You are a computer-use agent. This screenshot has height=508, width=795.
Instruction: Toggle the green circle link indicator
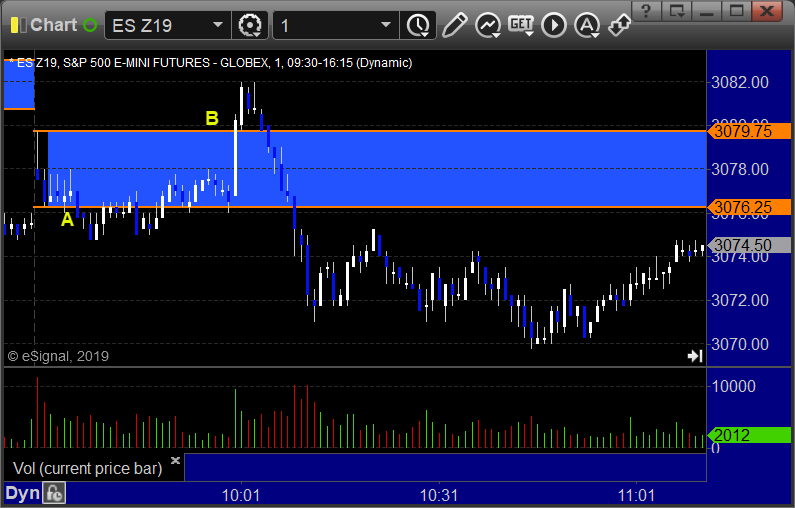pyautogui.click(x=90, y=25)
